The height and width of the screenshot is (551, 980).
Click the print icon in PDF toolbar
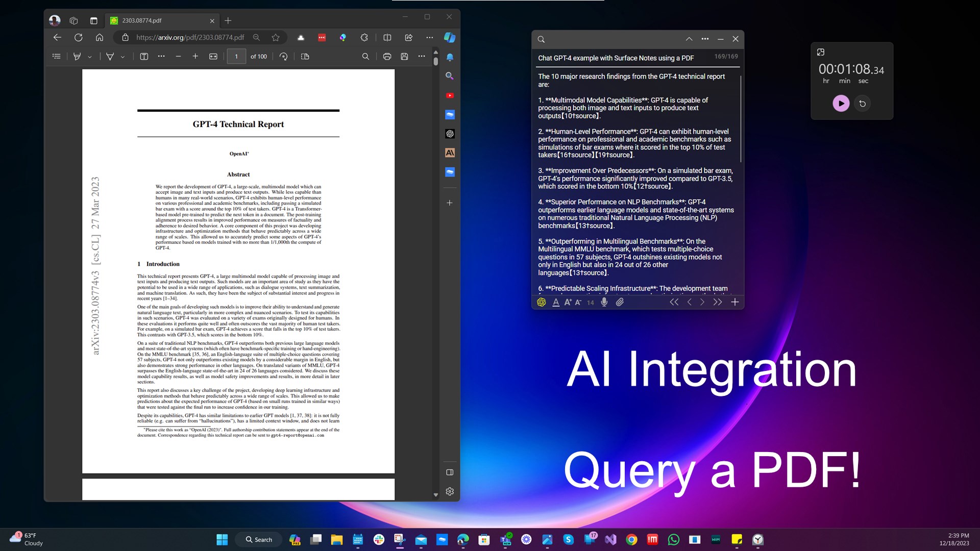click(387, 57)
